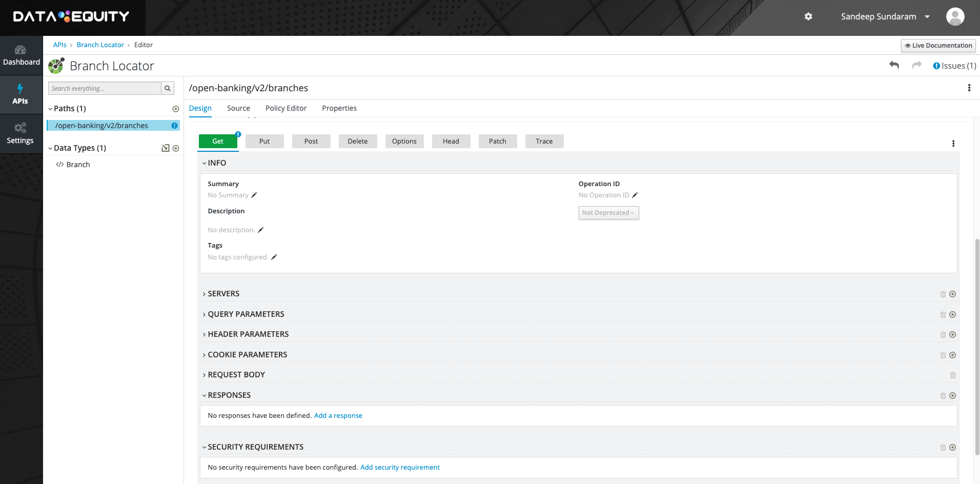Select the Get operation
The width and height of the screenshot is (980, 484).
coord(218,142)
